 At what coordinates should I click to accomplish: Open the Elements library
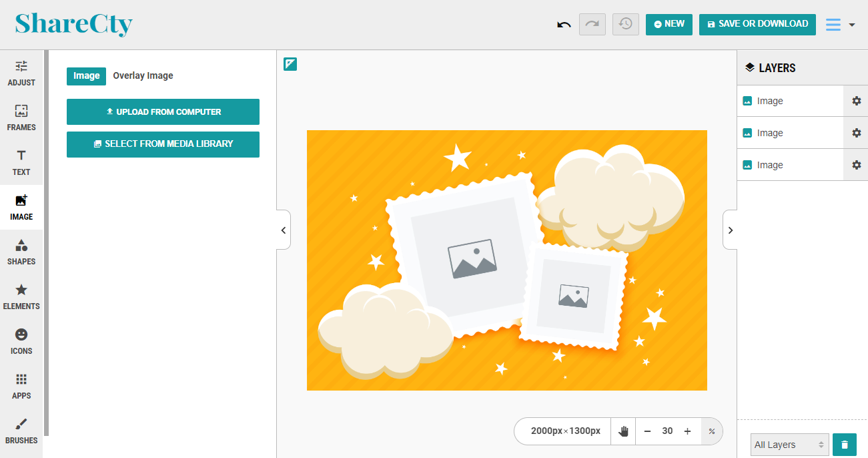click(x=21, y=296)
